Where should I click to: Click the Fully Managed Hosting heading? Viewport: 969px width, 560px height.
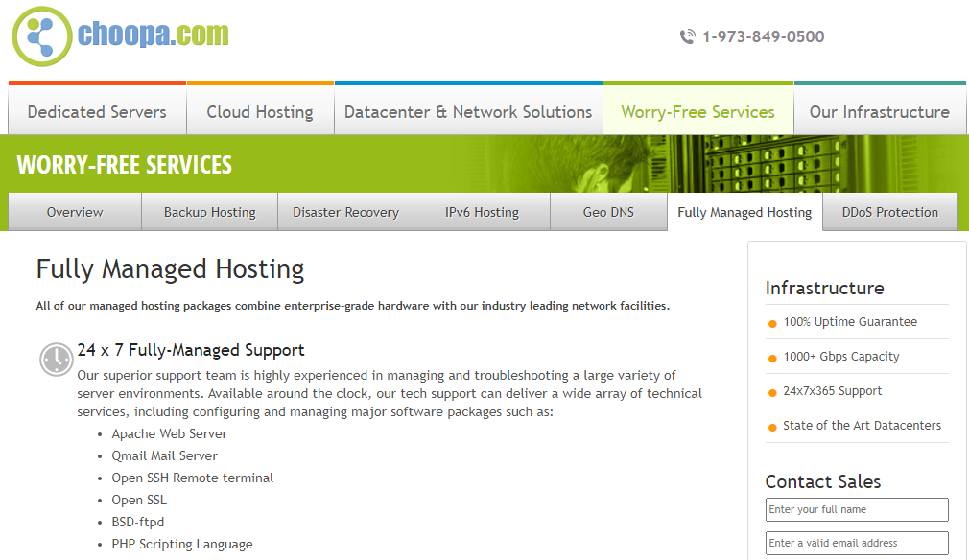(170, 269)
